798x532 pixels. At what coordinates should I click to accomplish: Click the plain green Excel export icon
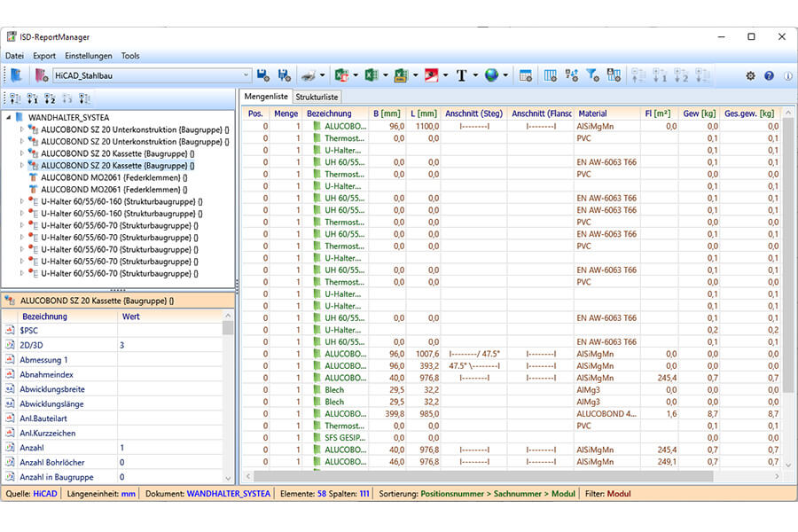(372, 75)
